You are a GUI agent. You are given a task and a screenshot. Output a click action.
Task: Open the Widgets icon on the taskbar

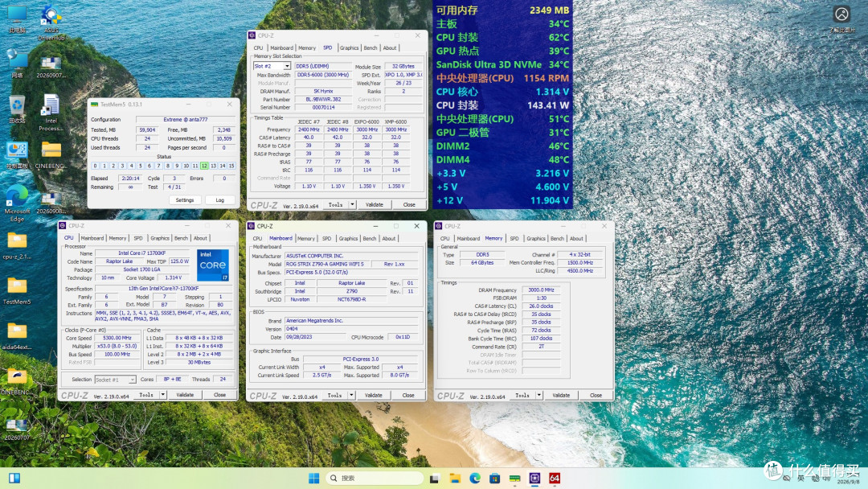pos(14,478)
